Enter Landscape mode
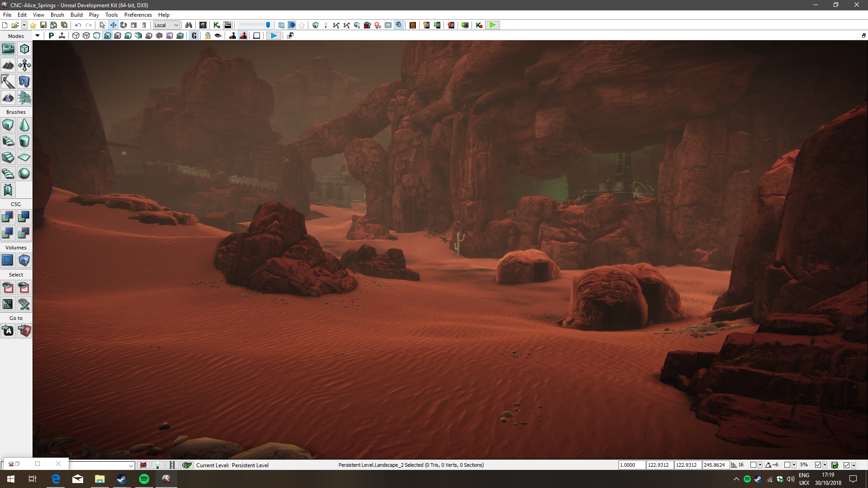This screenshot has width=868, height=488. [x=8, y=98]
